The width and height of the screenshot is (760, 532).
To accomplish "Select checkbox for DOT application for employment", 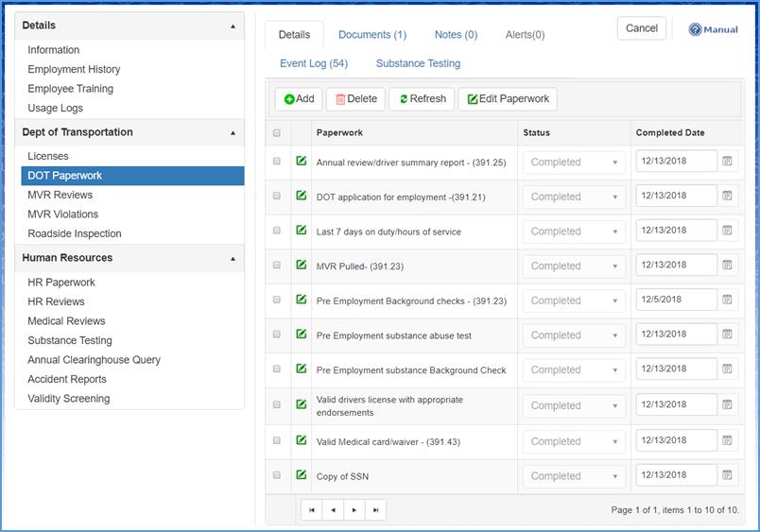I will (277, 196).
